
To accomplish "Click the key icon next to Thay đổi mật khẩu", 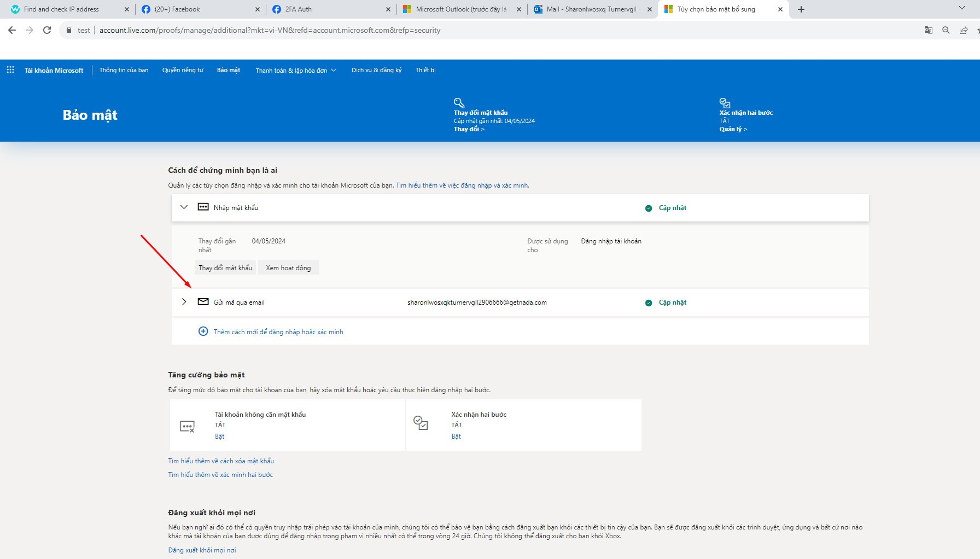I will [459, 103].
